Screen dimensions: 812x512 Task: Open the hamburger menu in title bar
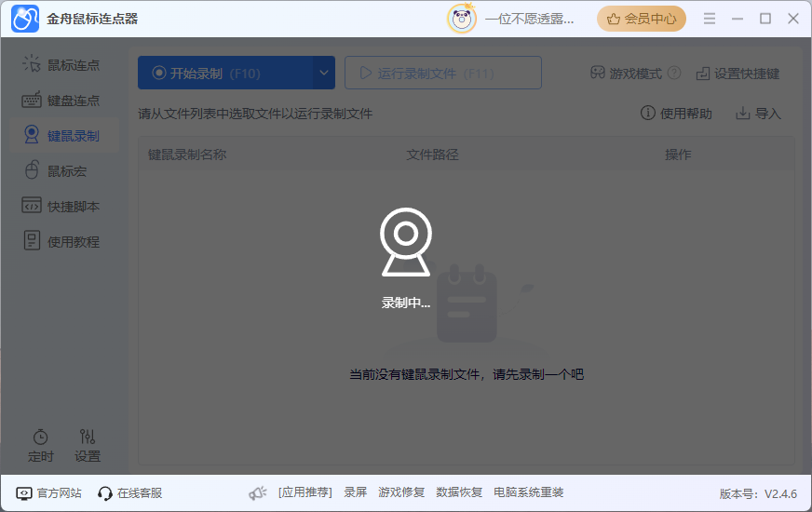(710, 19)
